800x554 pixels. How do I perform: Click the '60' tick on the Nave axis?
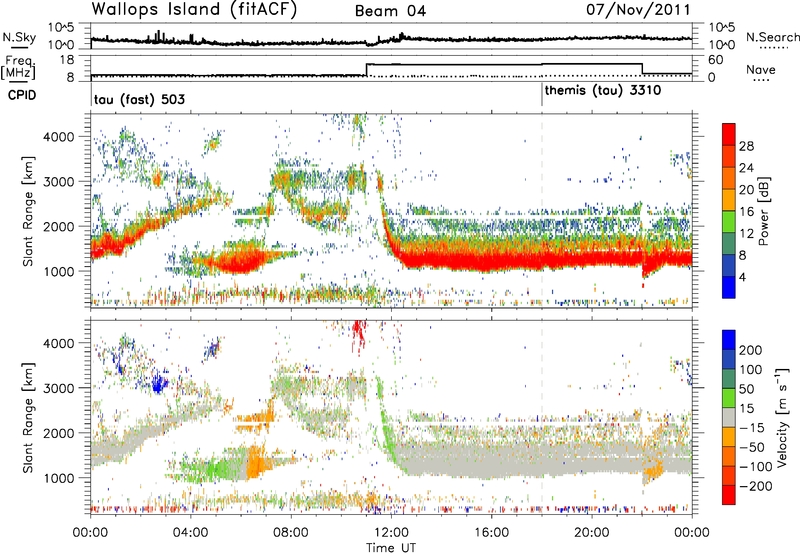click(x=716, y=60)
